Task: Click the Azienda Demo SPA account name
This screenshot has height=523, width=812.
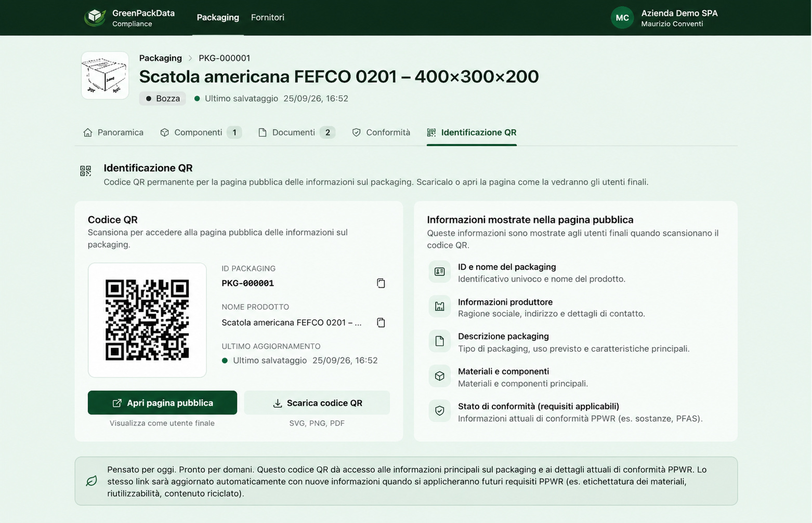Action: point(679,13)
